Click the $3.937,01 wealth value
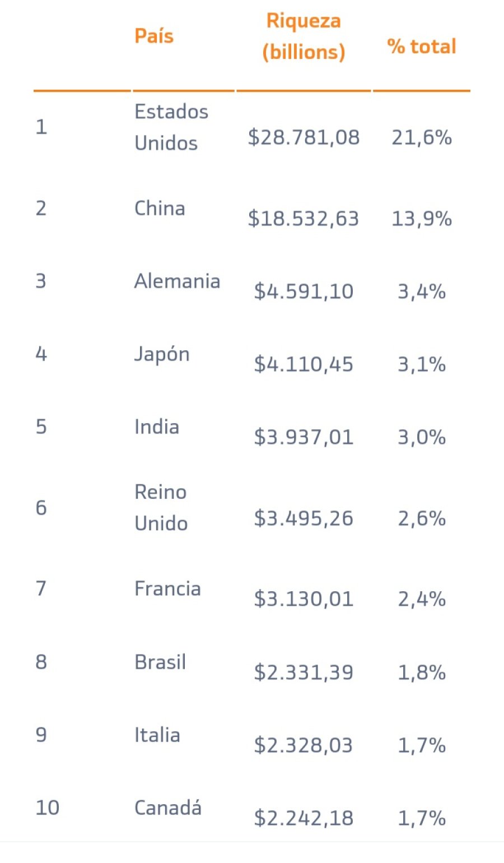The image size is (504, 863). coord(304,437)
